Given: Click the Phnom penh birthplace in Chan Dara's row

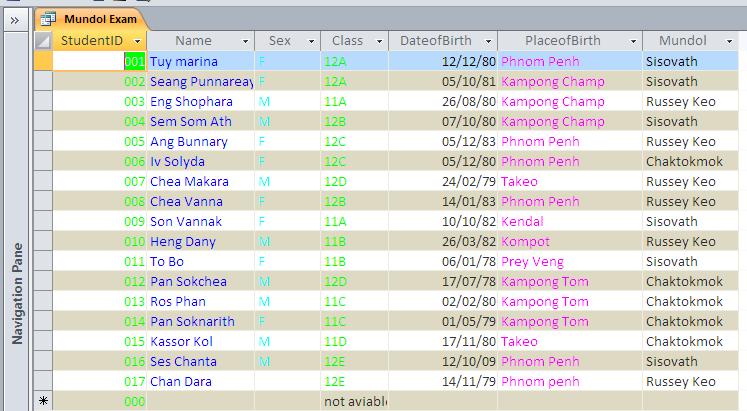Looking at the screenshot, I should click(540, 382).
